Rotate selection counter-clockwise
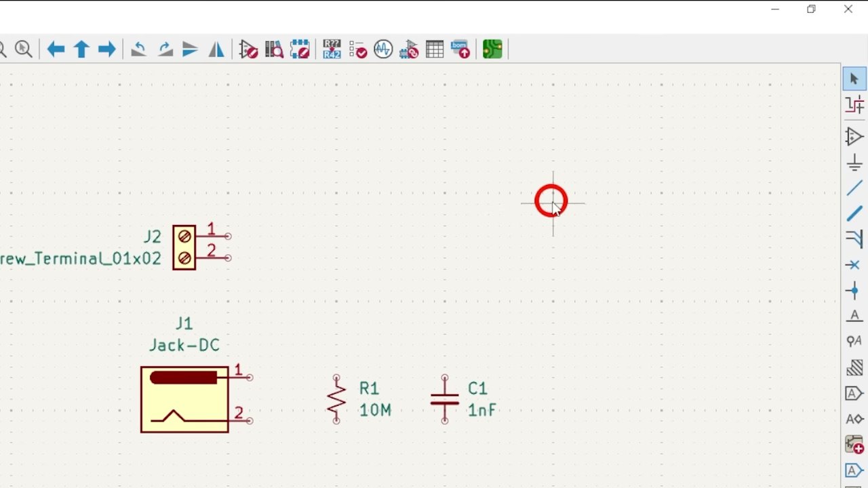This screenshot has width=868, height=488. [x=139, y=49]
